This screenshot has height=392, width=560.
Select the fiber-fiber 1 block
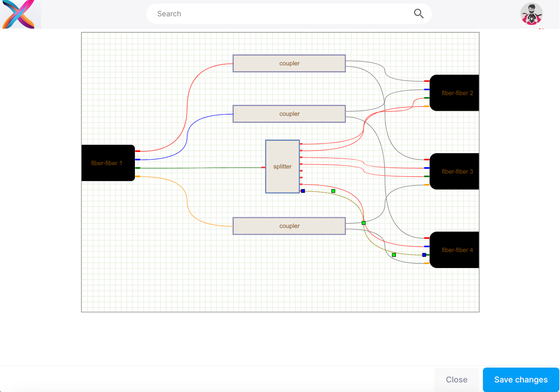click(x=107, y=163)
